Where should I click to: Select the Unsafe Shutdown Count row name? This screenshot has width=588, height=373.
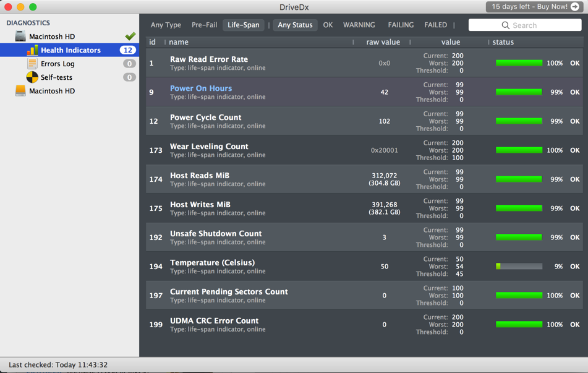(x=216, y=233)
